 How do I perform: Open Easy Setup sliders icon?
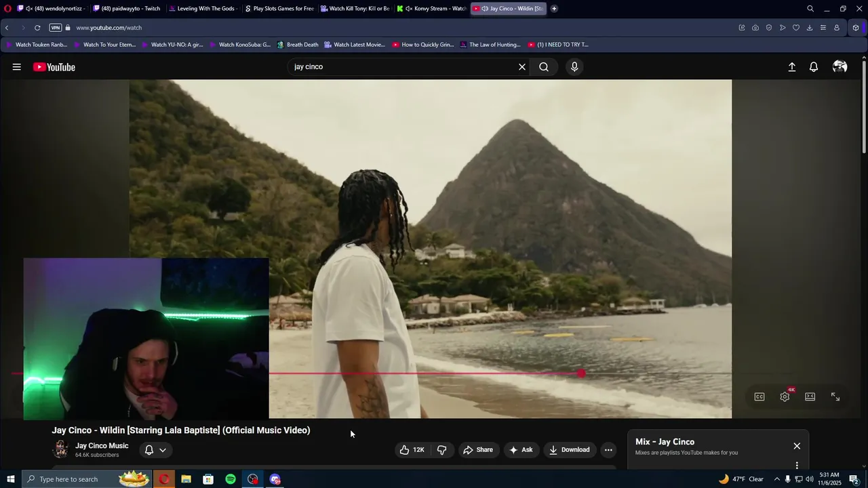[823, 28]
